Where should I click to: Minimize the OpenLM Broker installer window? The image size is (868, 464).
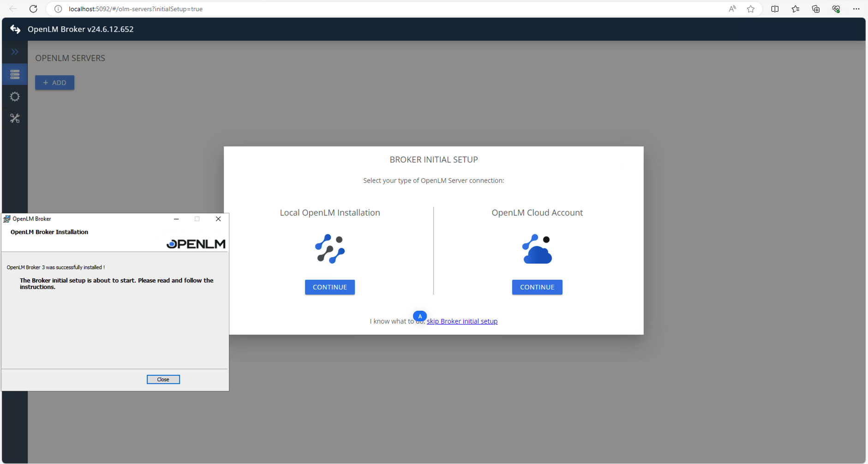coord(176,219)
